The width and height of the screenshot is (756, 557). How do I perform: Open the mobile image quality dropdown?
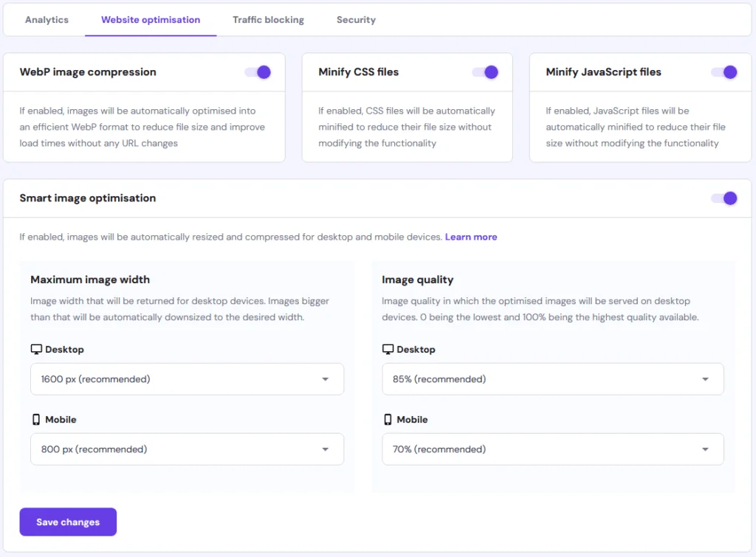pyautogui.click(x=552, y=449)
